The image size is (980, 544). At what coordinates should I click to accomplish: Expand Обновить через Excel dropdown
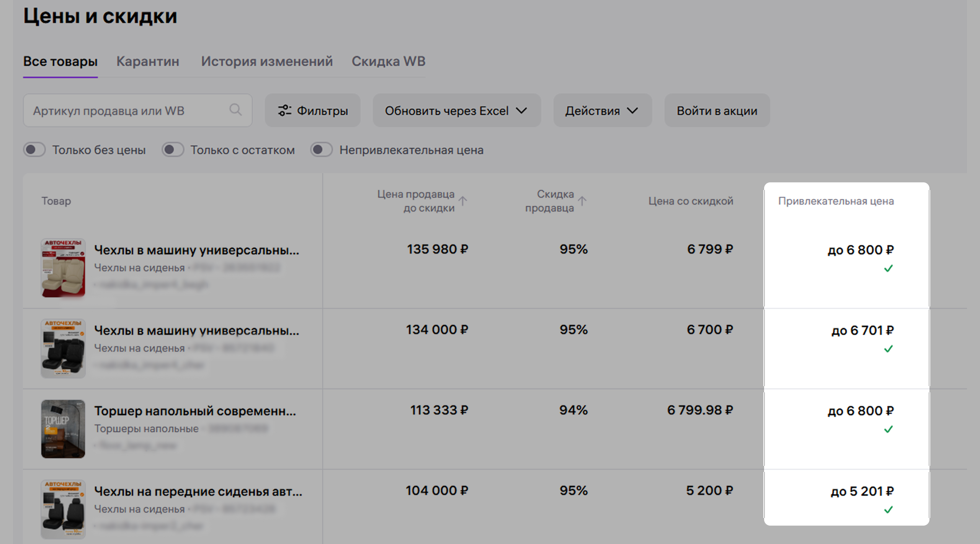[456, 110]
